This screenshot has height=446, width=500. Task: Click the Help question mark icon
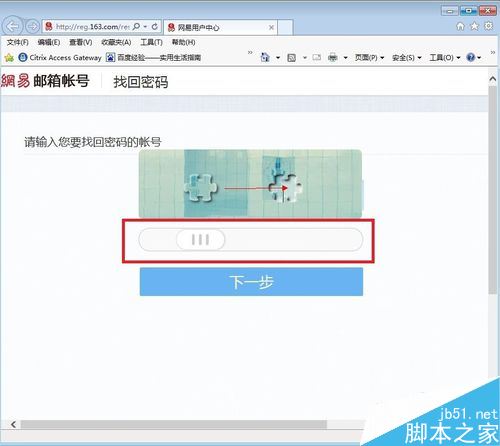[471, 57]
